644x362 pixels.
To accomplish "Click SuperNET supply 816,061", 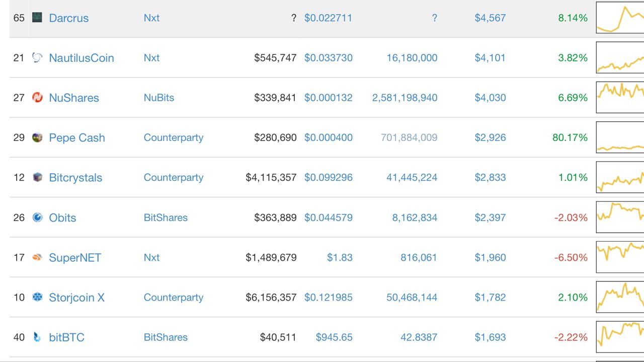I will [x=419, y=257].
